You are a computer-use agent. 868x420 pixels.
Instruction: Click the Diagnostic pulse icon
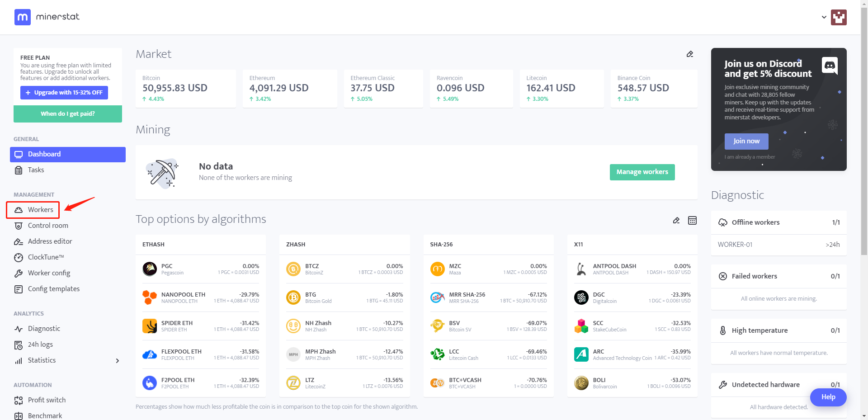pyautogui.click(x=19, y=329)
